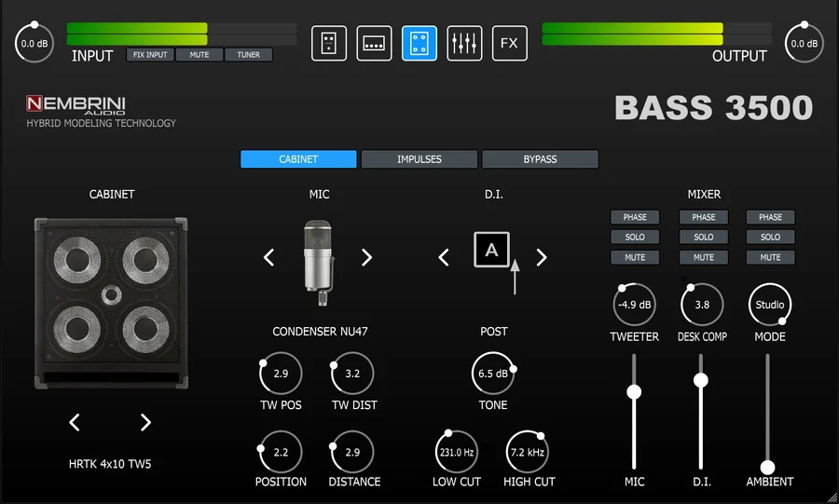
Task: Click the DESK COMP knob
Action: pyautogui.click(x=702, y=305)
